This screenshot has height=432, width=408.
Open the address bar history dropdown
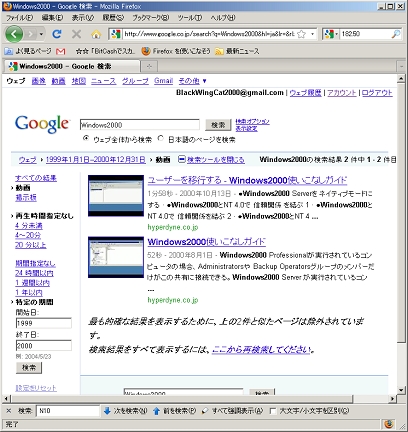[x=312, y=34]
